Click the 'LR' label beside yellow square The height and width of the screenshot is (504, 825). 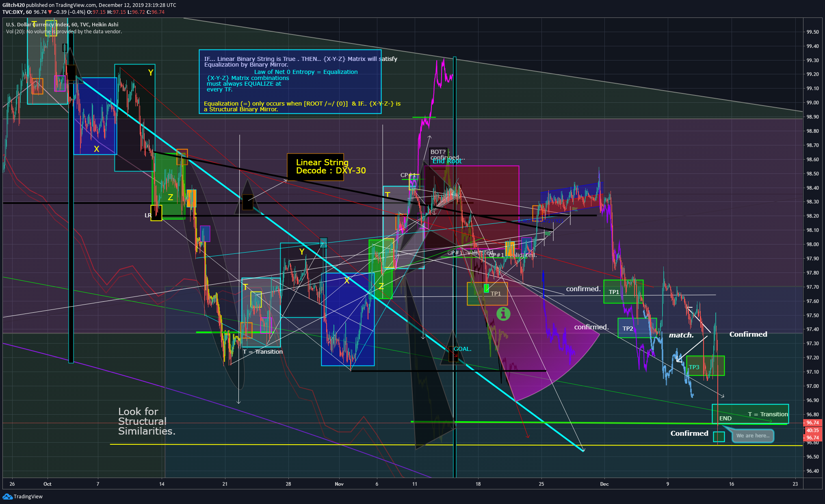148,215
